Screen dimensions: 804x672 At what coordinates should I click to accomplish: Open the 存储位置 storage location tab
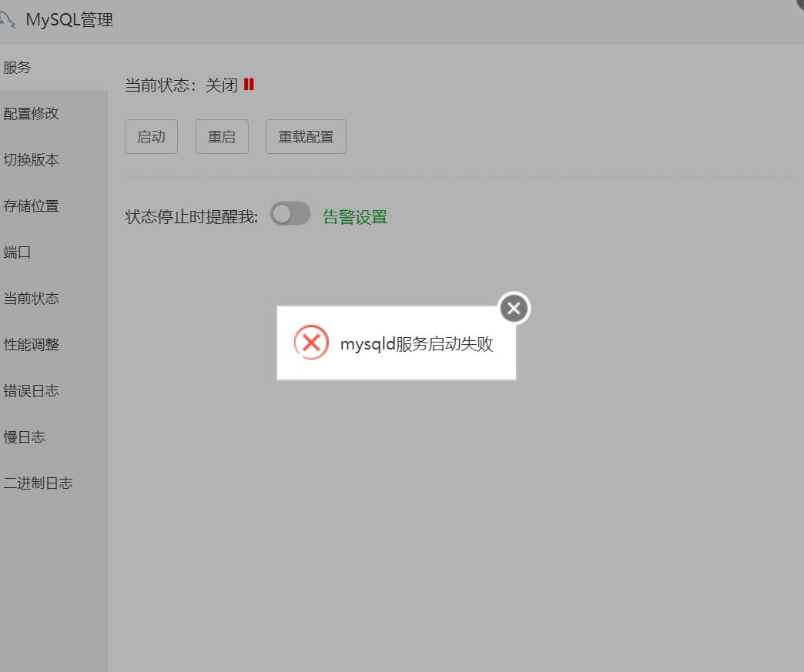(54, 206)
